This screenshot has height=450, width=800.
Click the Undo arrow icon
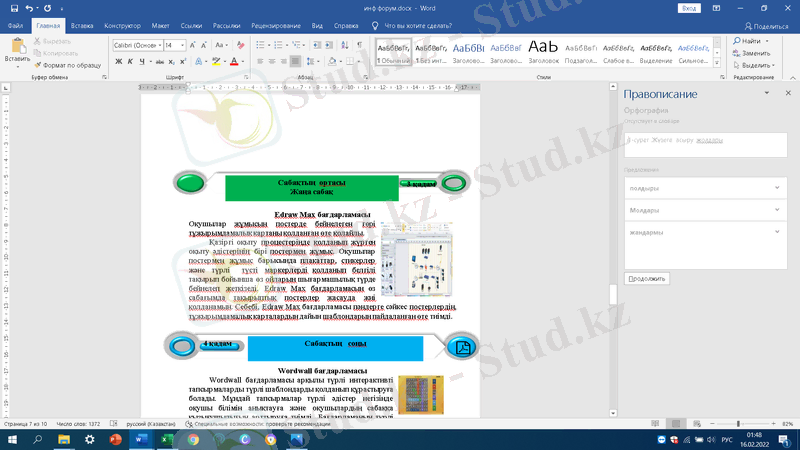coord(28,8)
